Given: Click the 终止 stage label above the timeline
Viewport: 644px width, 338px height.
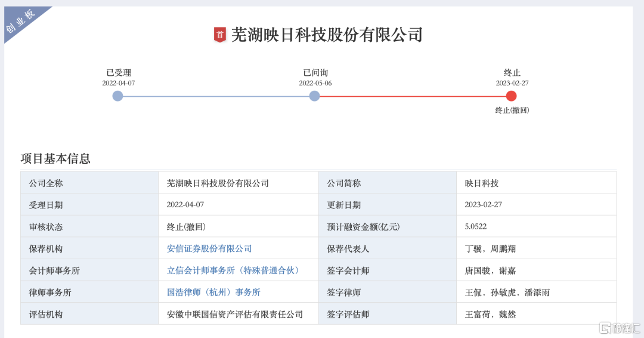Looking at the screenshot, I should (x=512, y=73).
